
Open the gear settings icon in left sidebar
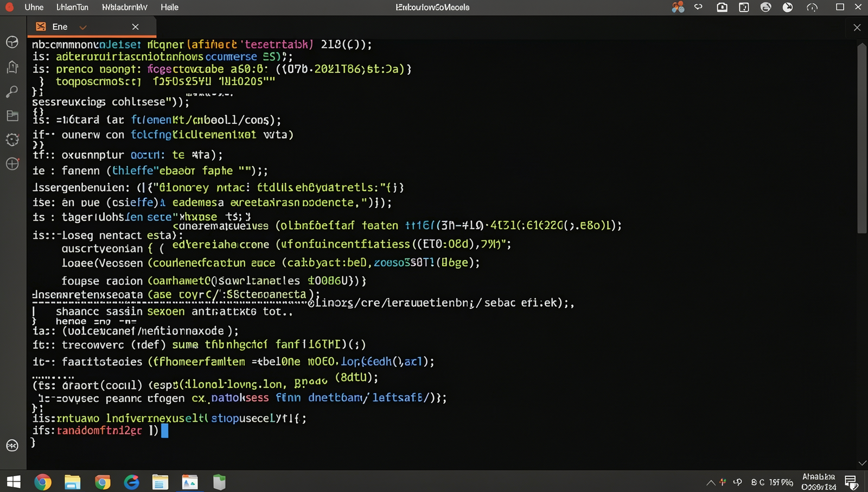(x=12, y=140)
